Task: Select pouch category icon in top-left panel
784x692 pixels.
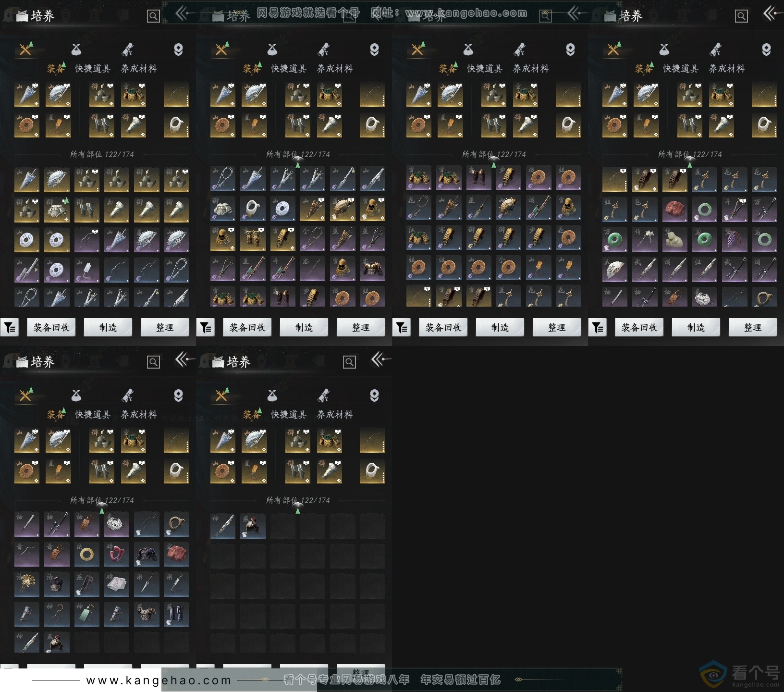Action: coord(76,49)
